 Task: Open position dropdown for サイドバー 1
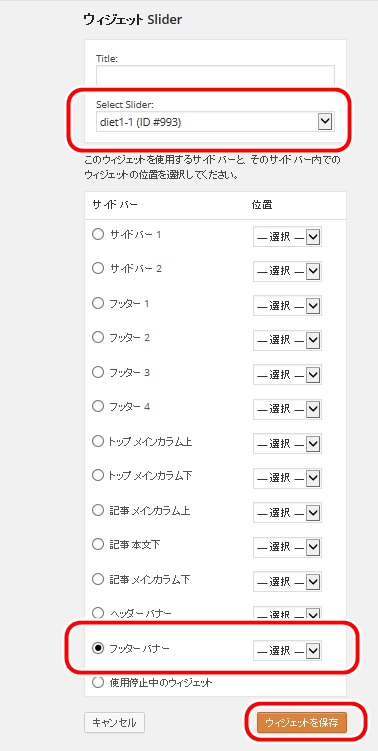click(287, 237)
